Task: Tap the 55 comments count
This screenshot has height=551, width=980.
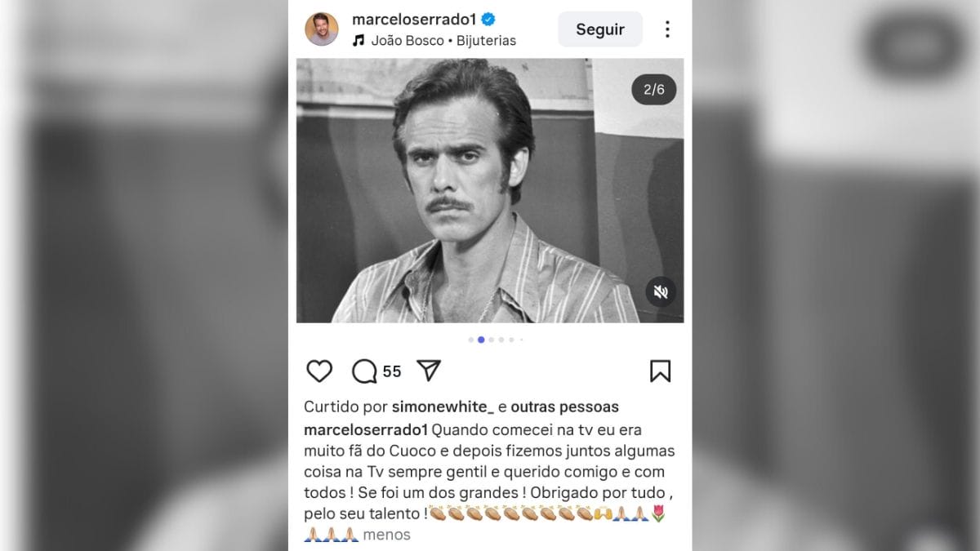Action: [392, 371]
